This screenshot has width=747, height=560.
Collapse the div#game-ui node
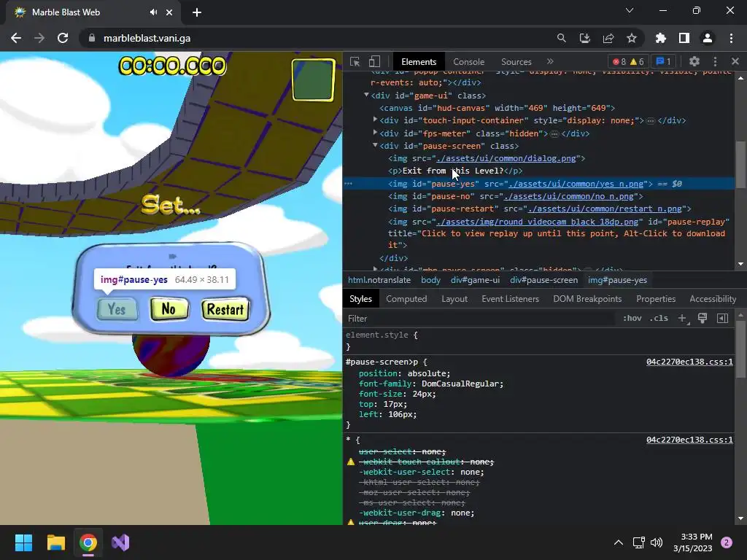point(366,96)
